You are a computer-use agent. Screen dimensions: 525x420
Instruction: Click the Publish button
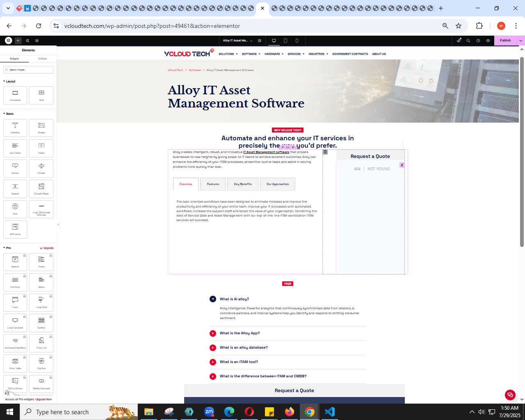(505, 41)
